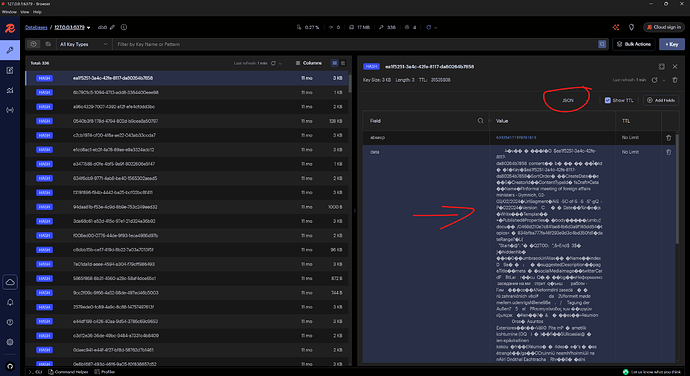Open the notifications bell icon
Image resolution: width=690 pixels, height=376 pixels.
(10, 302)
